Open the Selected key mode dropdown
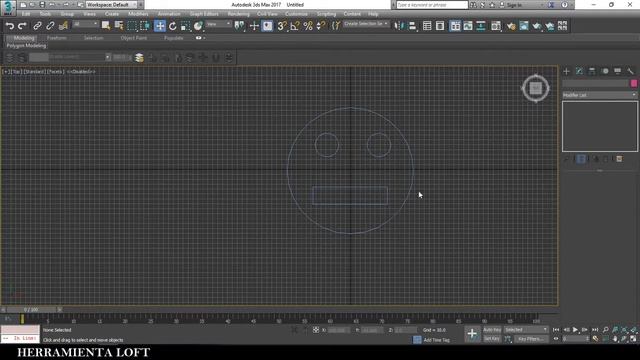The height and width of the screenshot is (360, 640). [526, 330]
